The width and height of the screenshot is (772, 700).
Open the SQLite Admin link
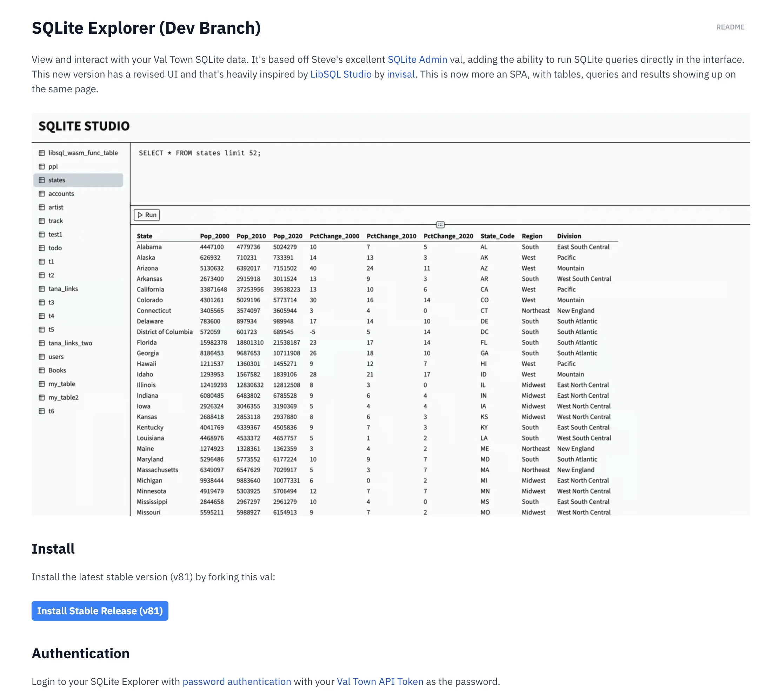pos(417,59)
